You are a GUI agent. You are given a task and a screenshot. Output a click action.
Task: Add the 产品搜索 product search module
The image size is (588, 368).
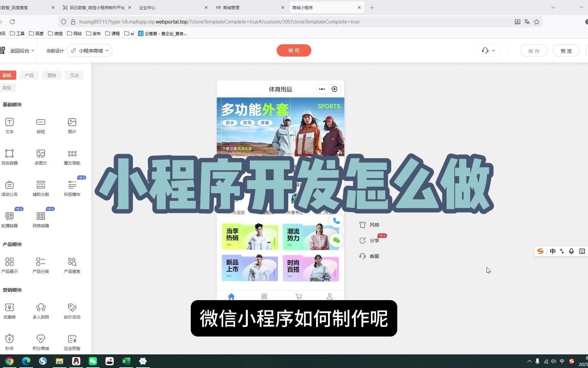click(72, 265)
